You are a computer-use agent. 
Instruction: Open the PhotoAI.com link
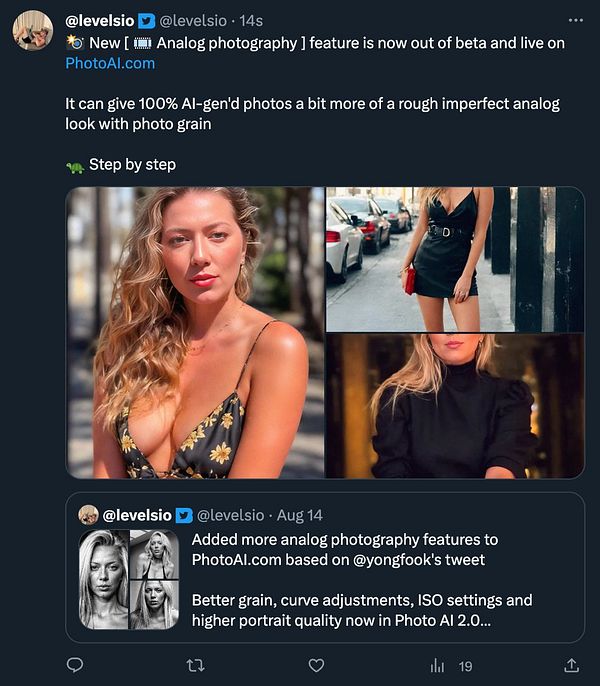pos(110,63)
